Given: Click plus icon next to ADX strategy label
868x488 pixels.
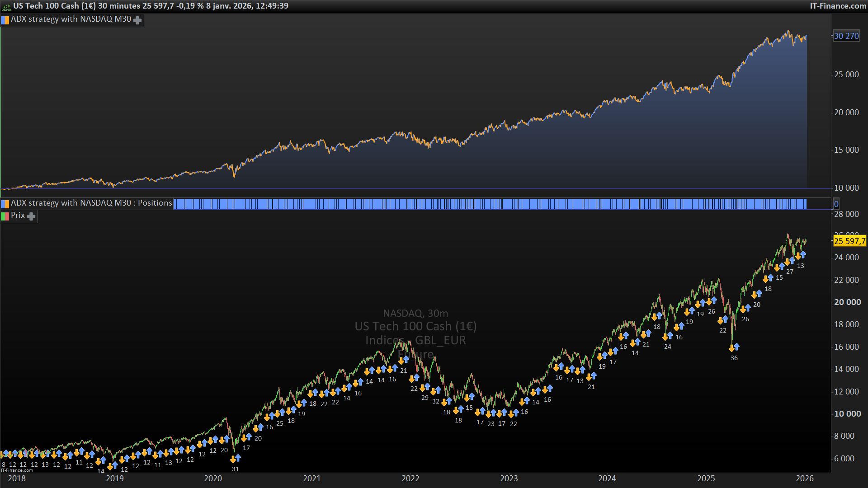Looking at the screenshot, I should coord(137,20).
